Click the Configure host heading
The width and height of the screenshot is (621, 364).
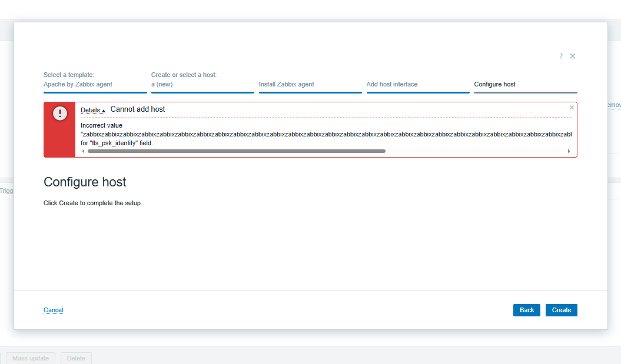click(85, 182)
